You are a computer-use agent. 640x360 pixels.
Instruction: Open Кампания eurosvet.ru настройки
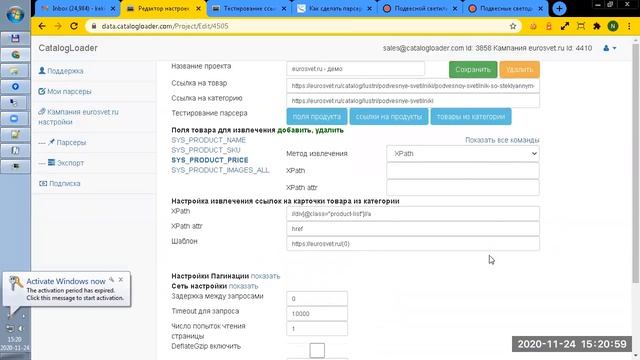click(78, 117)
